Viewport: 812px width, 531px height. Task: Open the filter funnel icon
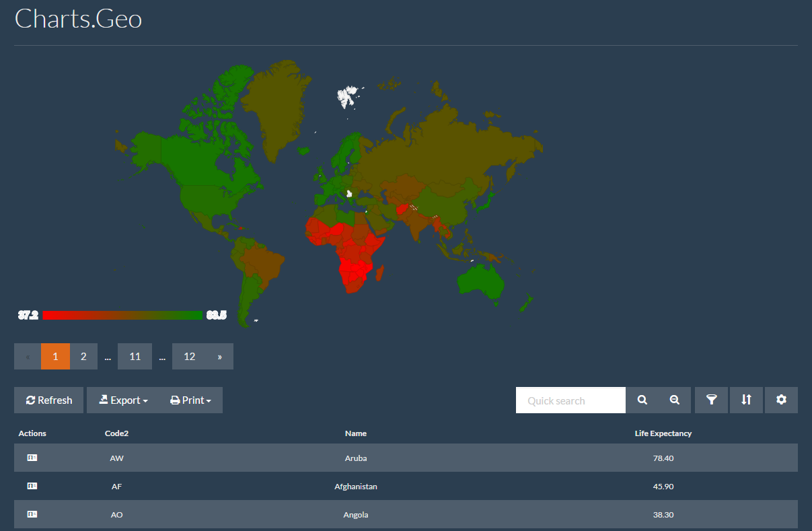[x=711, y=400]
